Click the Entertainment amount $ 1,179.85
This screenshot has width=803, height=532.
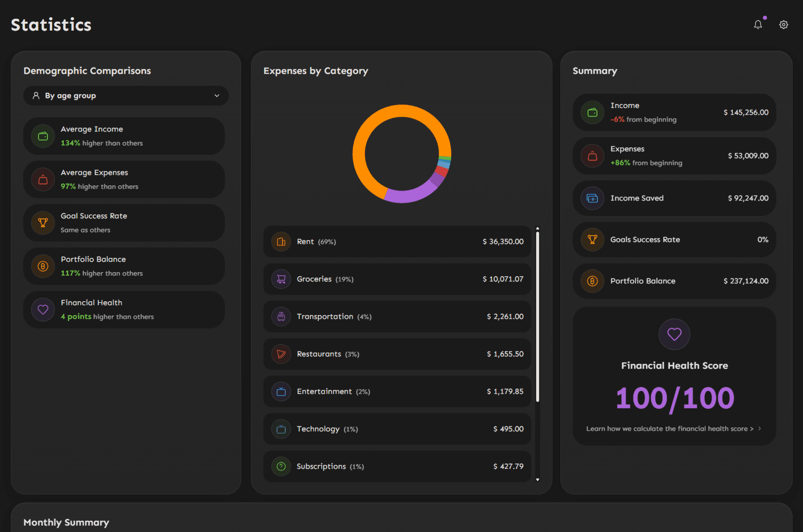[505, 392]
